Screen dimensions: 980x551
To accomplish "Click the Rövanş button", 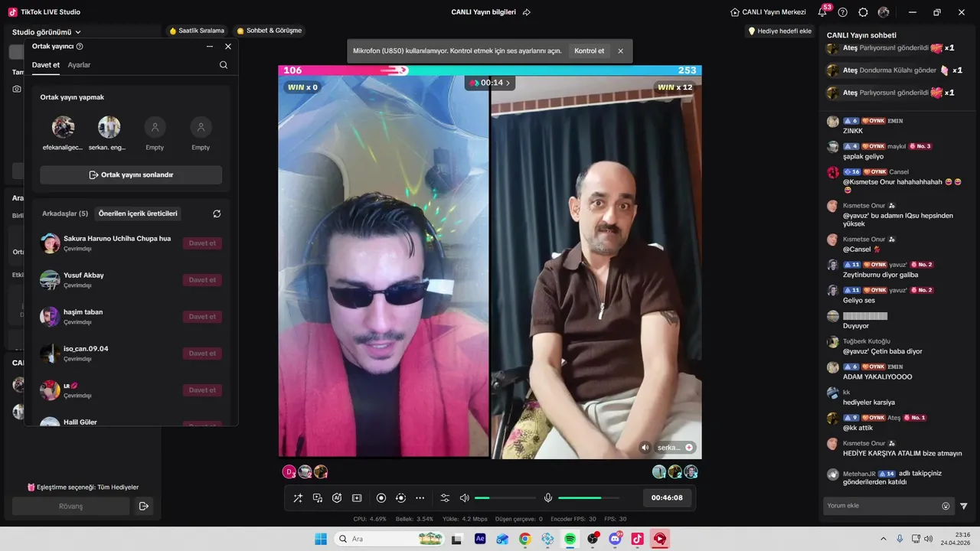I will tap(70, 507).
